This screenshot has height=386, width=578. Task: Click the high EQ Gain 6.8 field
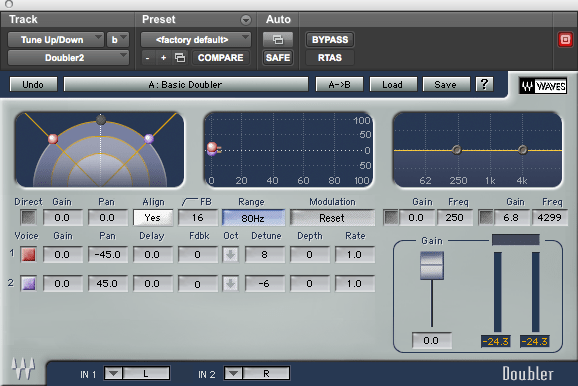[512, 218]
